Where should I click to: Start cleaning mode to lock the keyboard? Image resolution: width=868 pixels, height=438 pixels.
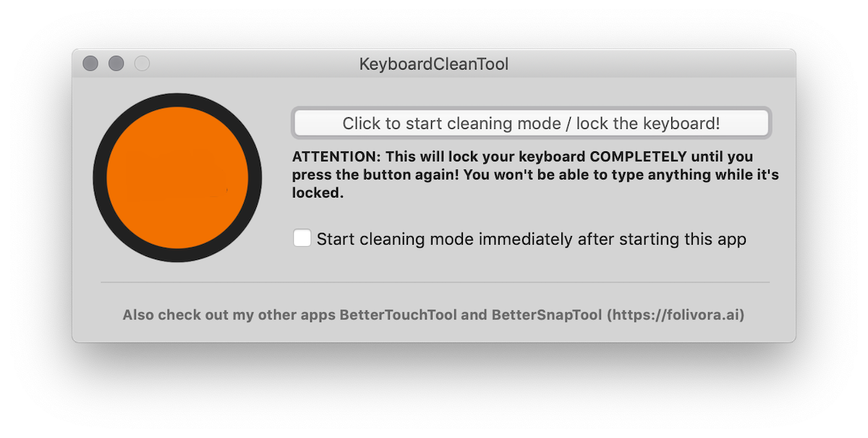[531, 123]
